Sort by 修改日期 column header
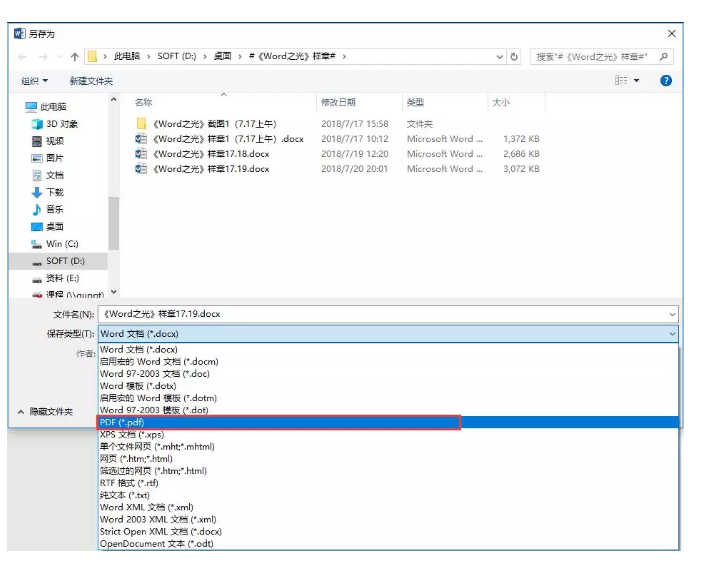The width and height of the screenshot is (706, 572). pos(338,102)
